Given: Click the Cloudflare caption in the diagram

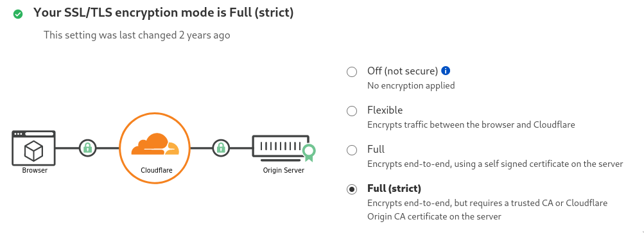Looking at the screenshot, I should 157,170.
